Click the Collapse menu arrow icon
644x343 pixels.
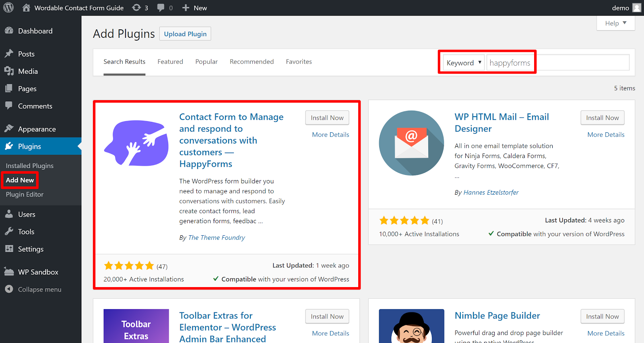point(9,289)
